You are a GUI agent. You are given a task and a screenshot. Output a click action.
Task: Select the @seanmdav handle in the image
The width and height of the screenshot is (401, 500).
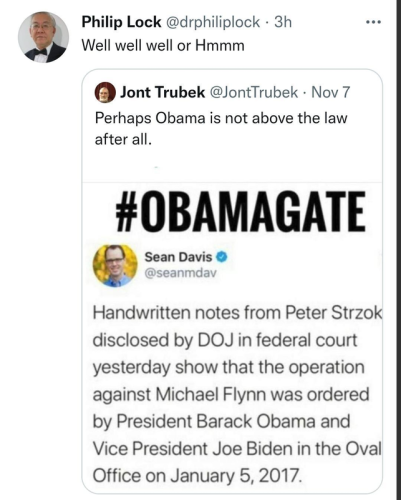click(x=180, y=273)
